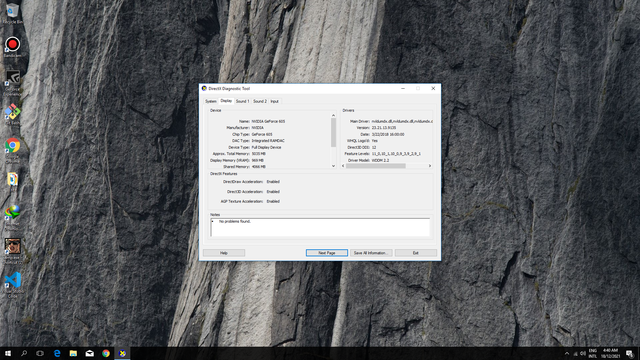Screen dimensions: 640x360
Task: Show hidden system tray icons
Action: tap(567, 353)
